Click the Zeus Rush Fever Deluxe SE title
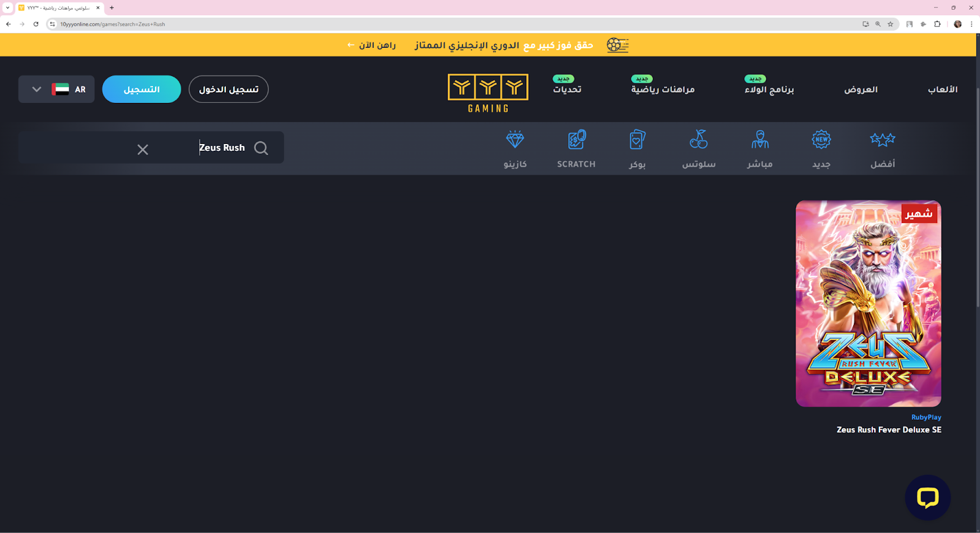This screenshot has height=533, width=980. click(x=889, y=430)
